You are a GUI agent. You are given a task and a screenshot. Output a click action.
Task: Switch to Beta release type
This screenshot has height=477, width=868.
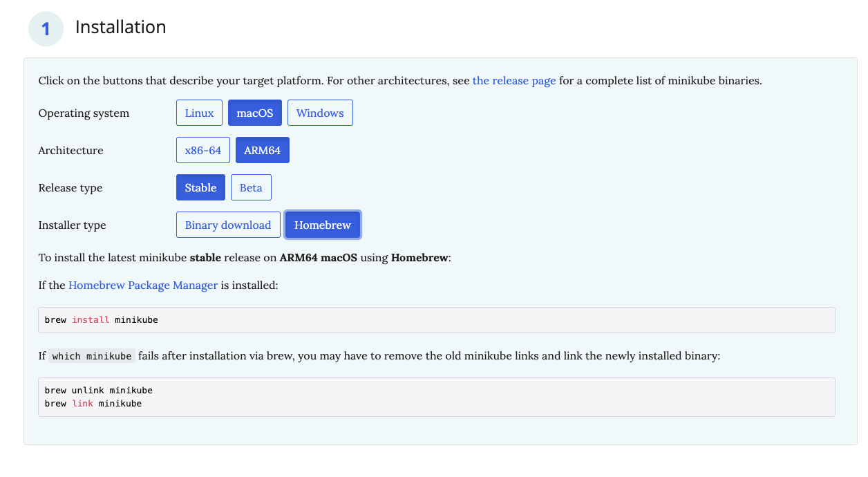(x=251, y=187)
